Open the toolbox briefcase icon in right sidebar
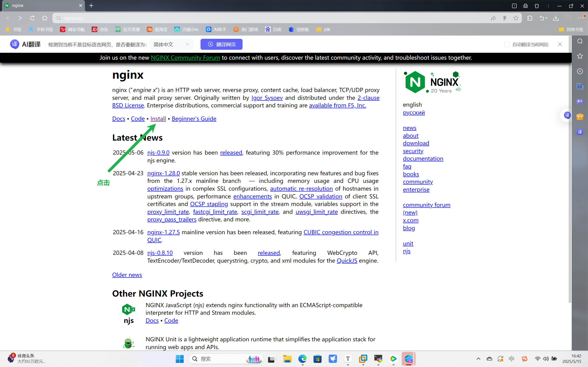Screen dimensions: 588x367 580,117
